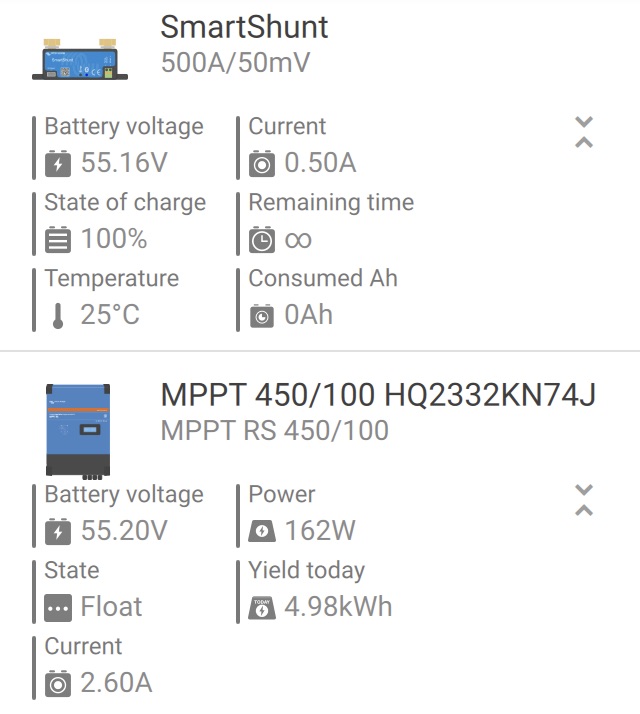Select the 4.98kWh yield today value
The width and height of the screenshot is (640, 714).
338,607
